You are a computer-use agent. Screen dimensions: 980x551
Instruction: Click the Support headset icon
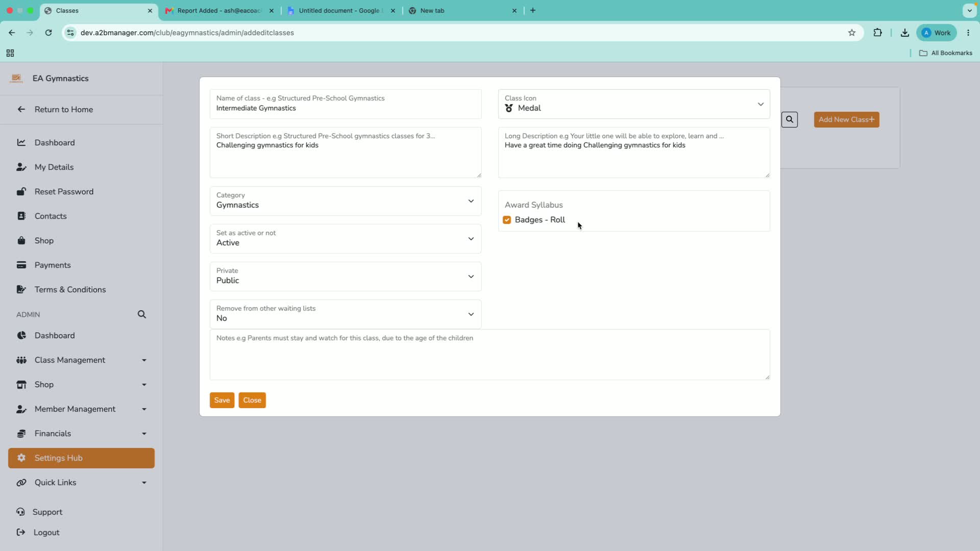coord(20,512)
